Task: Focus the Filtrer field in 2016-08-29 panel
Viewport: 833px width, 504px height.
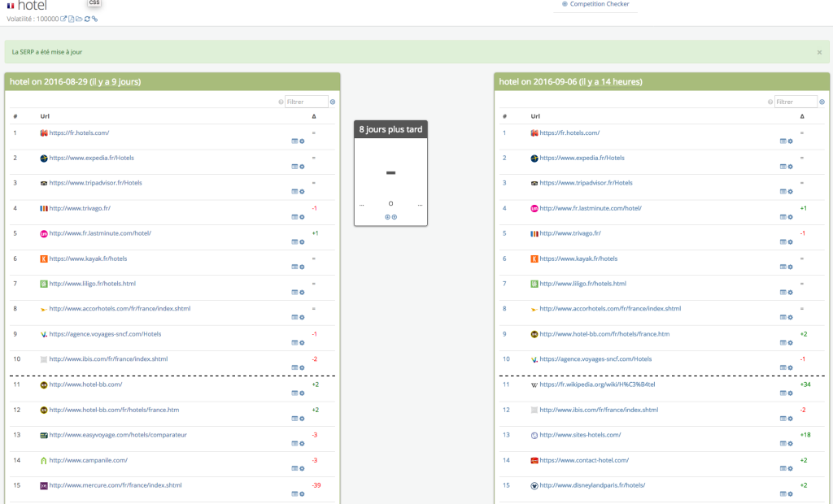Action: (307, 102)
